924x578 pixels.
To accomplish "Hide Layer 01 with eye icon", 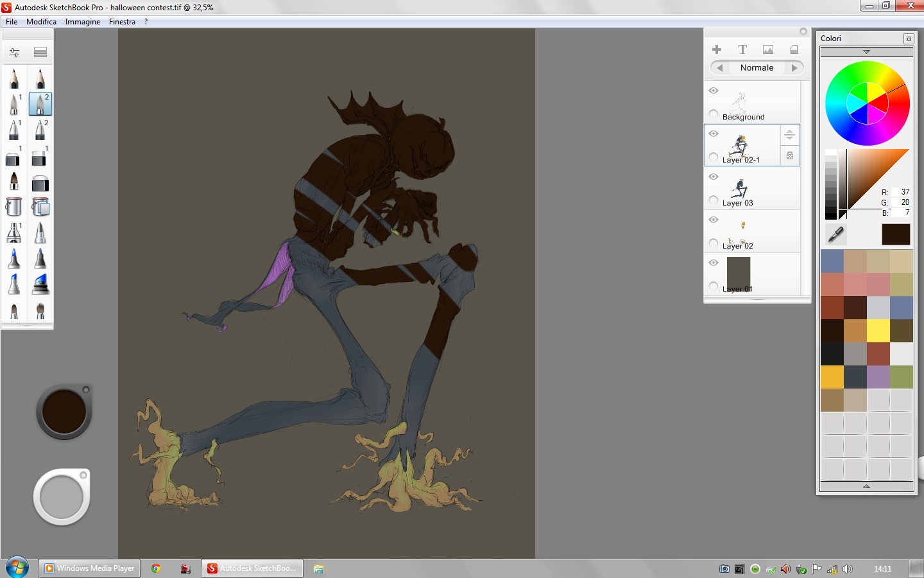I will [714, 263].
